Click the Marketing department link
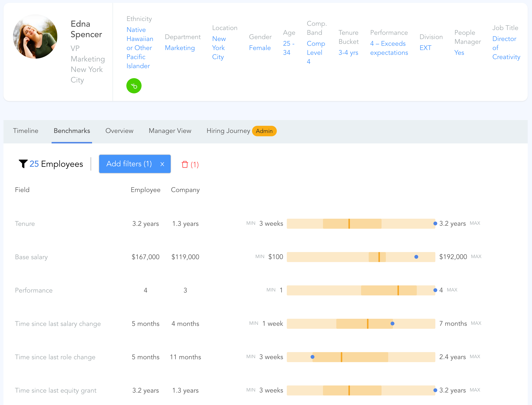 coord(180,48)
